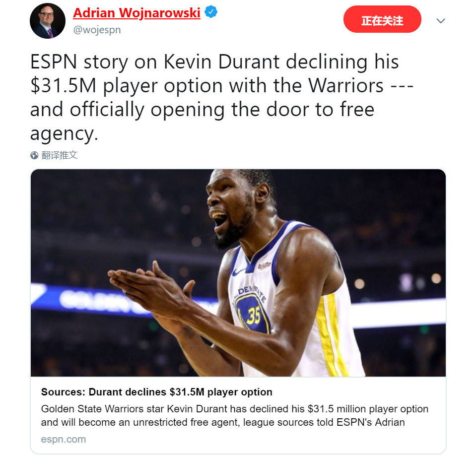Viewport: 476px width, 456px height.
Task: Click tweet line '$31.5M player option with the Warriors'
Action: click(x=221, y=85)
